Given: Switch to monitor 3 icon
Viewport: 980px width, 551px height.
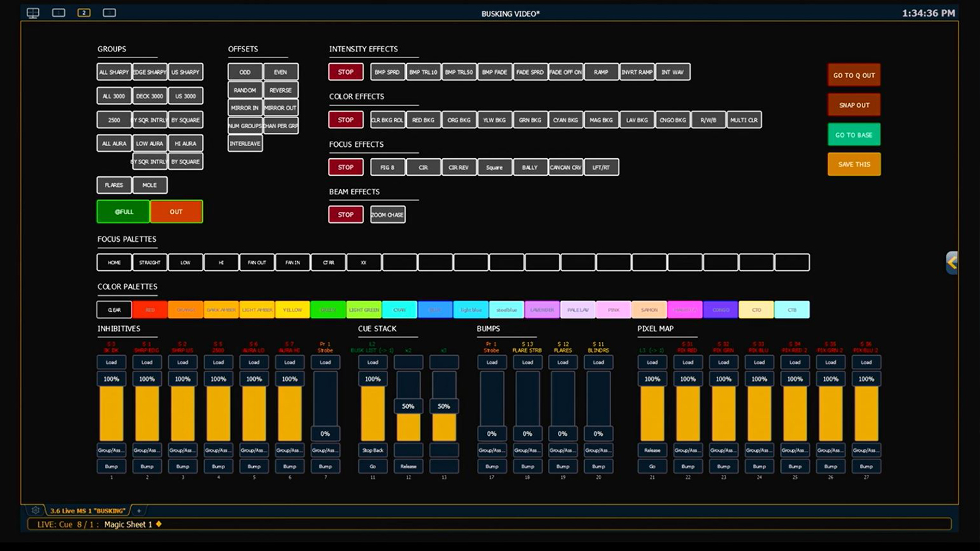Looking at the screenshot, I should coord(110,13).
